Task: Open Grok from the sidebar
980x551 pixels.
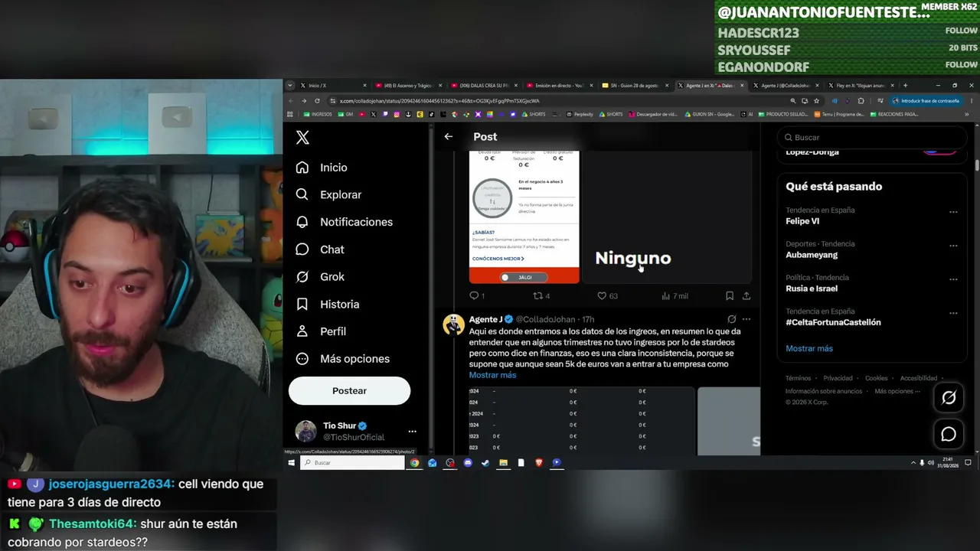Action: click(320, 277)
